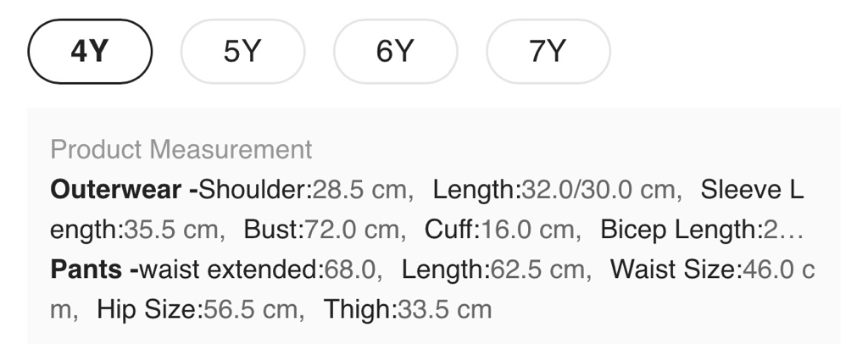Choose the 5Y size option
Viewport: 868px width, 344px height.
(x=242, y=52)
